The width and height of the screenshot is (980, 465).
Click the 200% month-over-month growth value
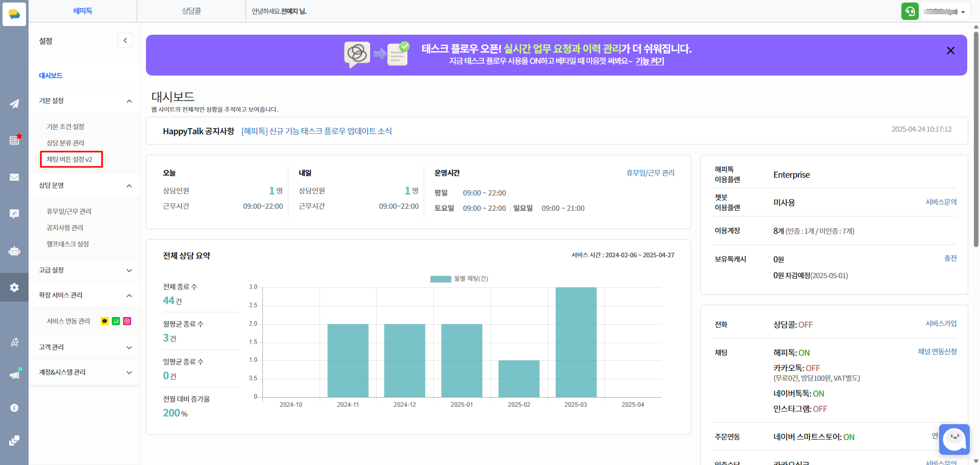tap(175, 413)
